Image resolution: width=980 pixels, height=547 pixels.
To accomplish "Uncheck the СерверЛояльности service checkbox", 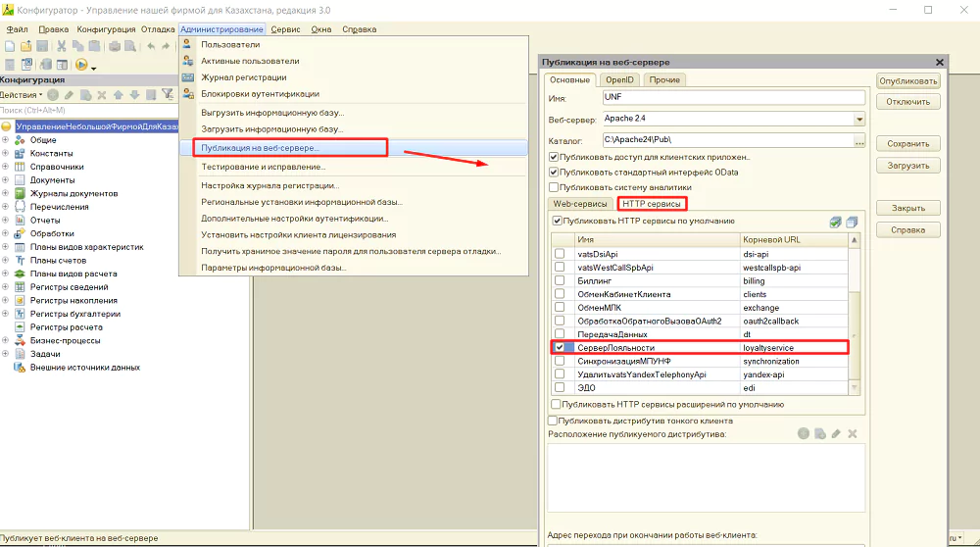I will click(560, 348).
